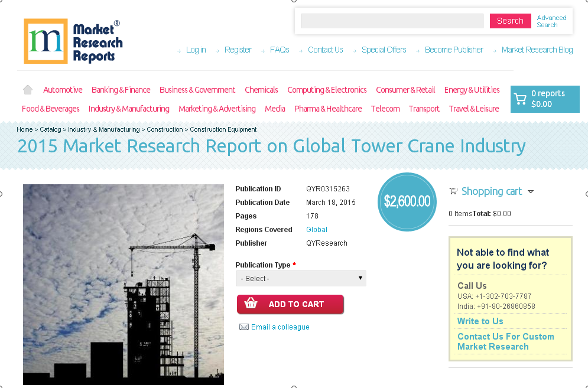The height and width of the screenshot is (388, 588).
Task: Click the Global regions covered link
Action: pos(317,229)
